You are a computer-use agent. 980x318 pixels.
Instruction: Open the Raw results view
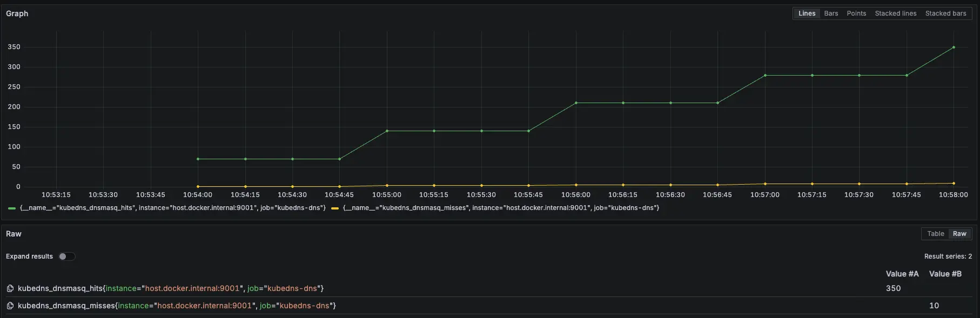[959, 234]
